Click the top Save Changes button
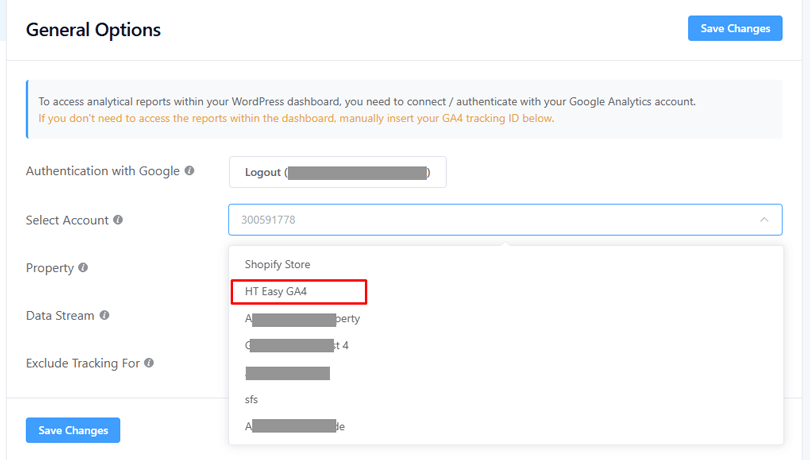Screen dimensions: 810x460 point(735,28)
